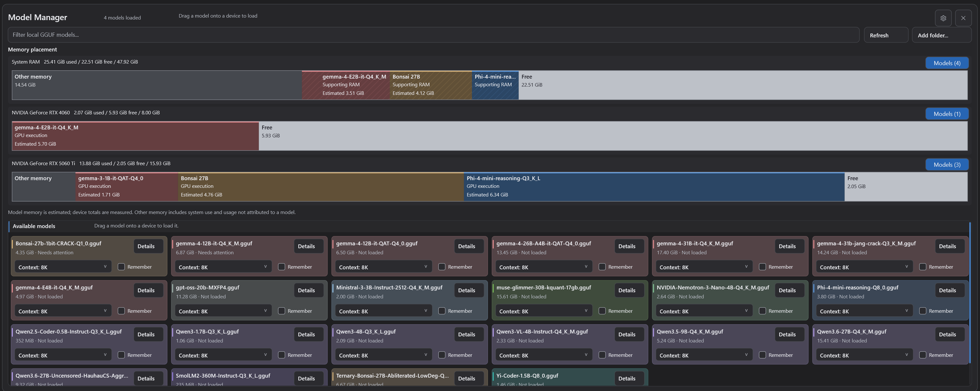
Task: Select Phi-4-mini-rea... Supporting RAM block
Action: pyautogui.click(x=495, y=85)
